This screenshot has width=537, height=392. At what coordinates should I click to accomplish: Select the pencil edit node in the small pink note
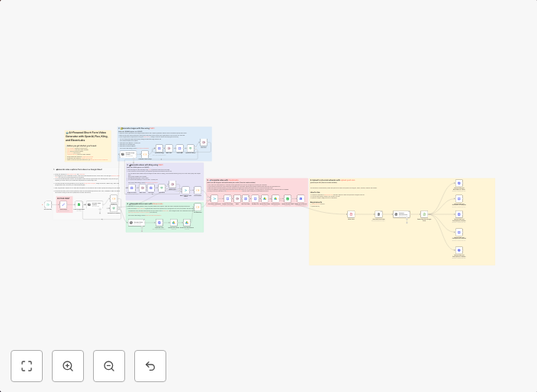(63, 204)
